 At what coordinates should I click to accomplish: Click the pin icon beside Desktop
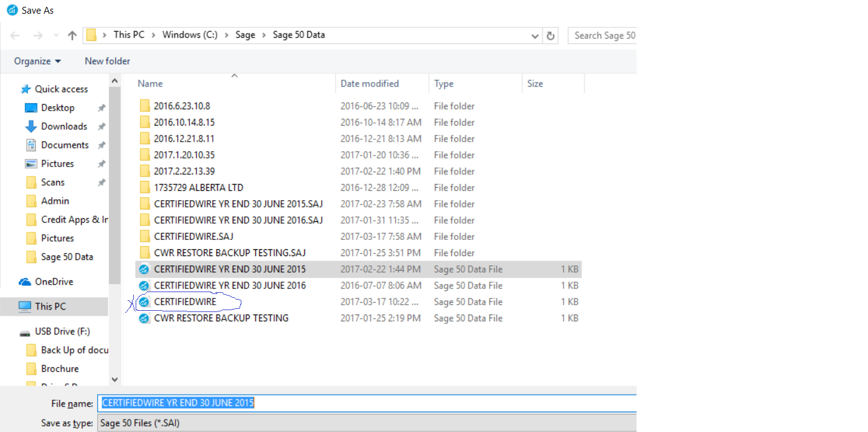[101, 108]
